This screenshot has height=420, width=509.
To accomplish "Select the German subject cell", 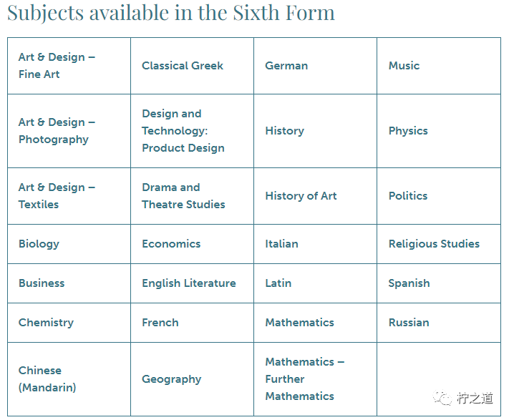I will (286, 66).
